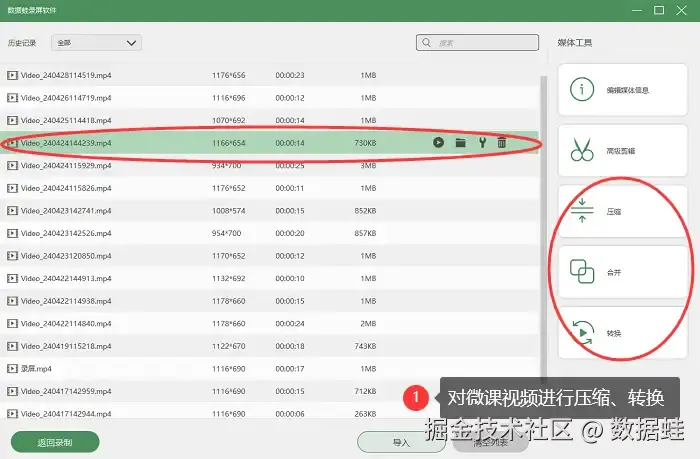Viewport: 700px width, 459px height.
Task: Click video file icon of 录屏.mp4
Action: point(12,369)
